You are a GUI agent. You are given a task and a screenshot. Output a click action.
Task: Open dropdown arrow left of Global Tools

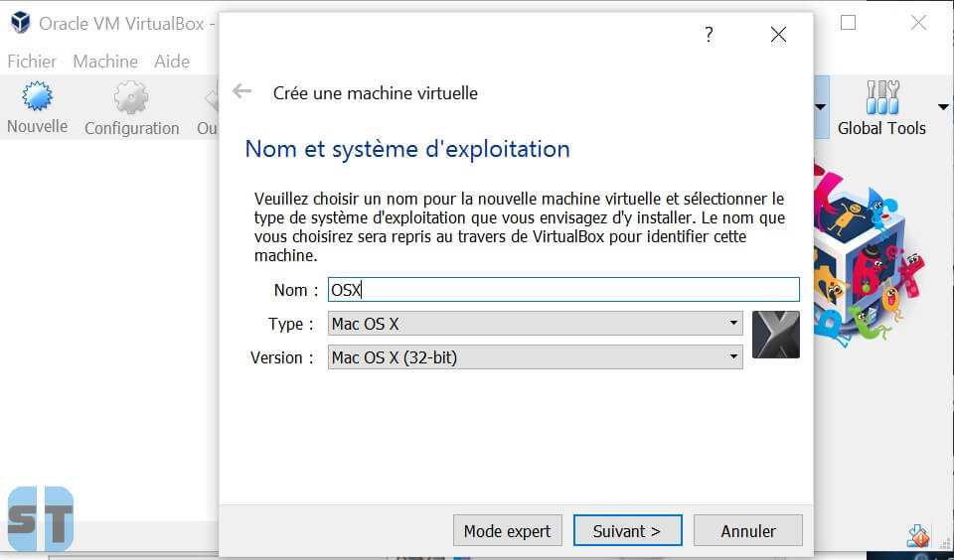[820, 107]
